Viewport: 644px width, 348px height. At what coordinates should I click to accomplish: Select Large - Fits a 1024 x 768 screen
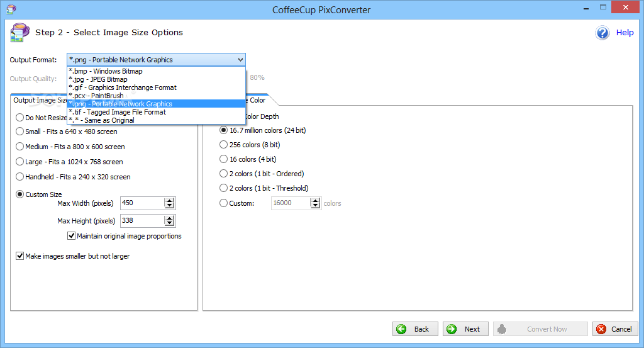19,162
